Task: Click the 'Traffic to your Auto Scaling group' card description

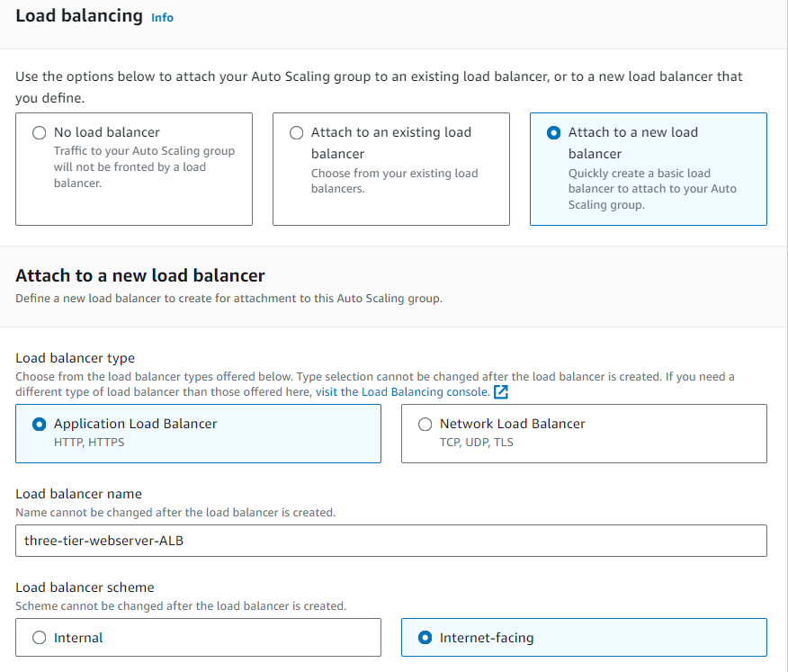Action: pyautogui.click(x=144, y=166)
